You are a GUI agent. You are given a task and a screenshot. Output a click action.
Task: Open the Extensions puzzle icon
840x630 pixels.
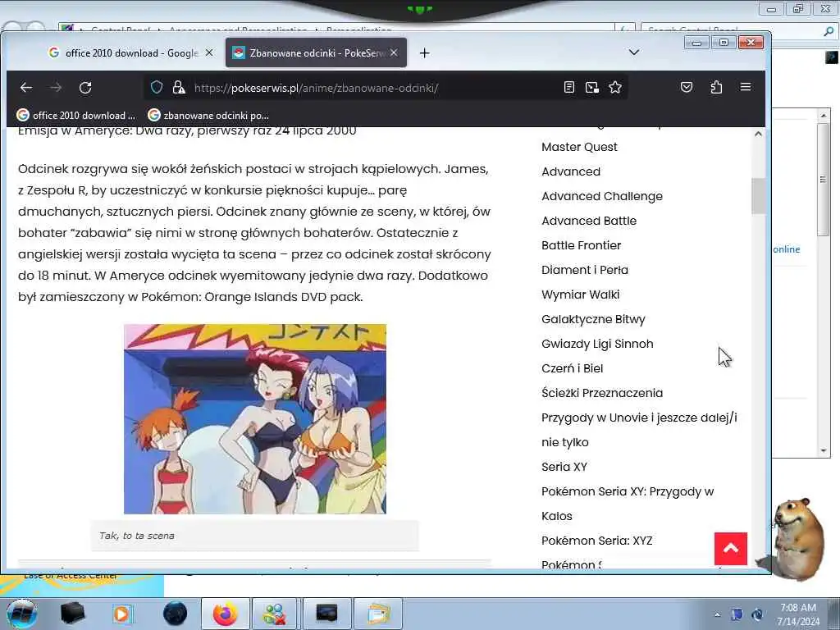pyautogui.click(x=716, y=87)
